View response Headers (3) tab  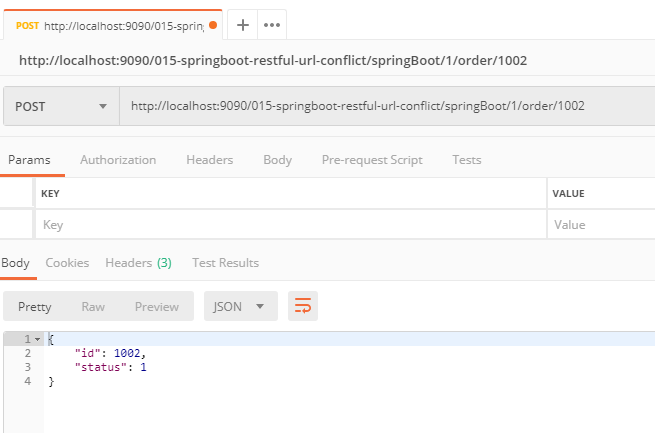click(x=138, y=263)
